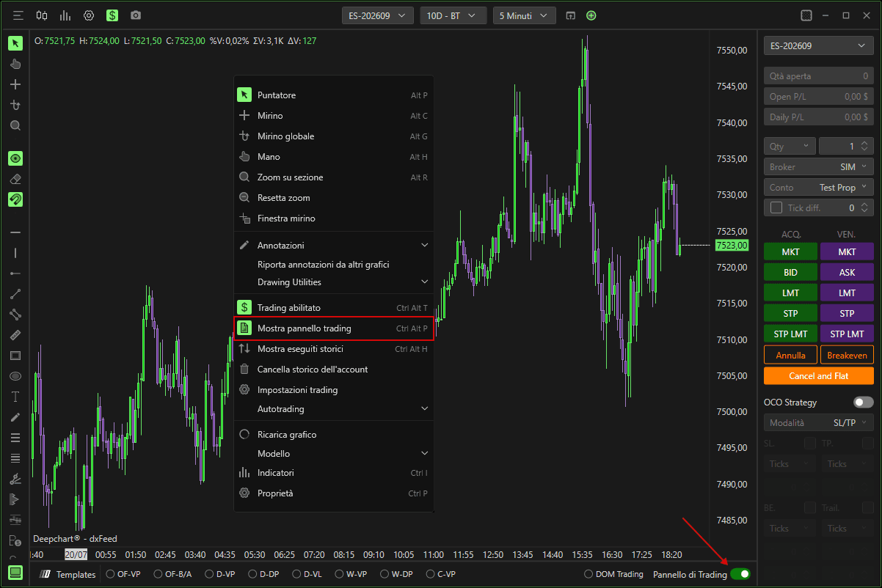Select magnifier zoom tool in left sidebar

coord(15,125)
